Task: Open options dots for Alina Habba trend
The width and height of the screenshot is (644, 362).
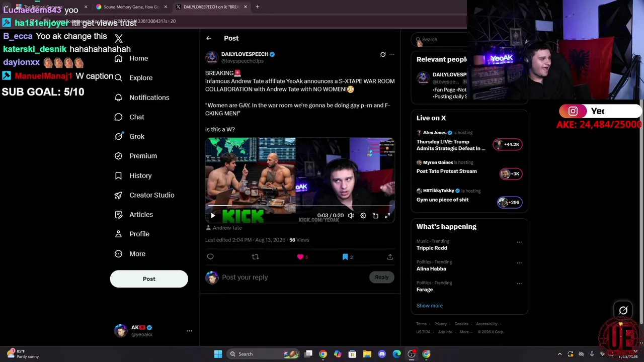Action: (519, 263)
